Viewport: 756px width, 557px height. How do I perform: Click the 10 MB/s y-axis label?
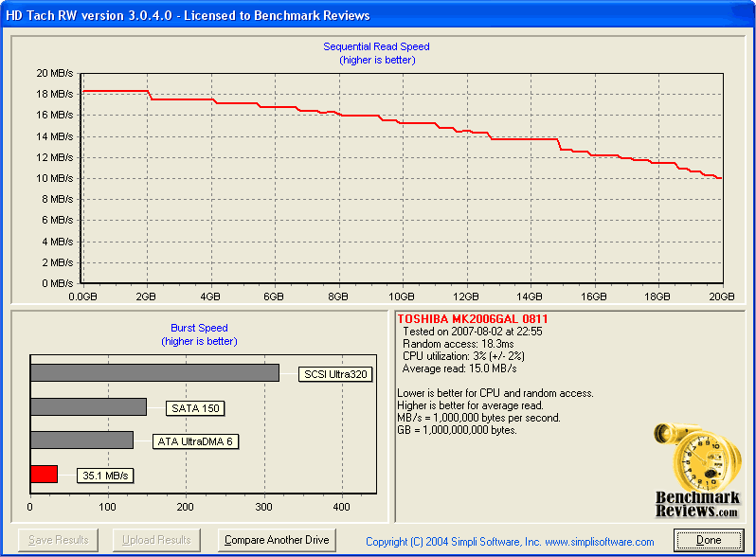(x=55, y=178)
